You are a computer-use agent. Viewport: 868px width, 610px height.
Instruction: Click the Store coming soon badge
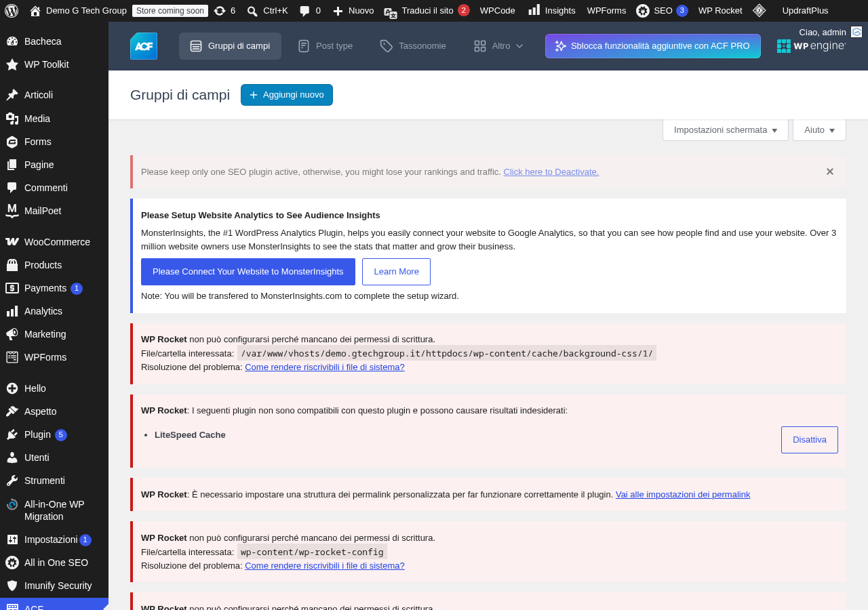(x=170, y=10)
